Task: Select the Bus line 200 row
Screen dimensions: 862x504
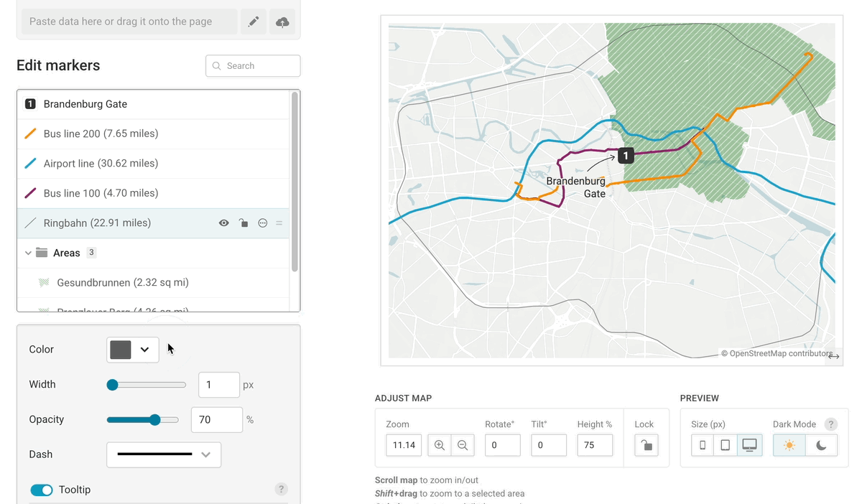Action: (x=153, y=134)
